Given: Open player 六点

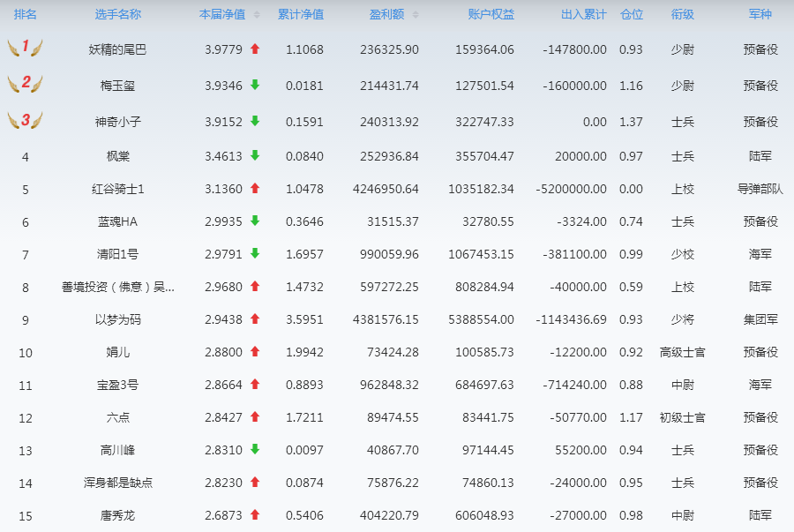Looking at the screenshot, I should (x=117, y=417).
